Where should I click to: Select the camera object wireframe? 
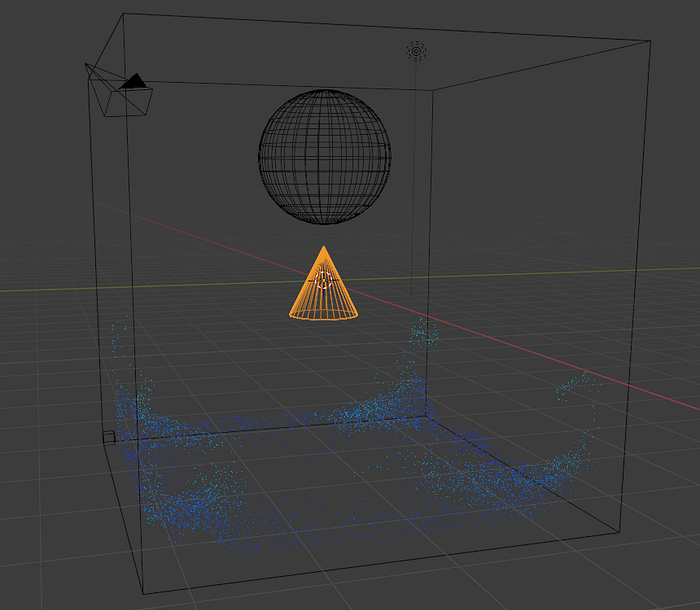pos(119,92)
